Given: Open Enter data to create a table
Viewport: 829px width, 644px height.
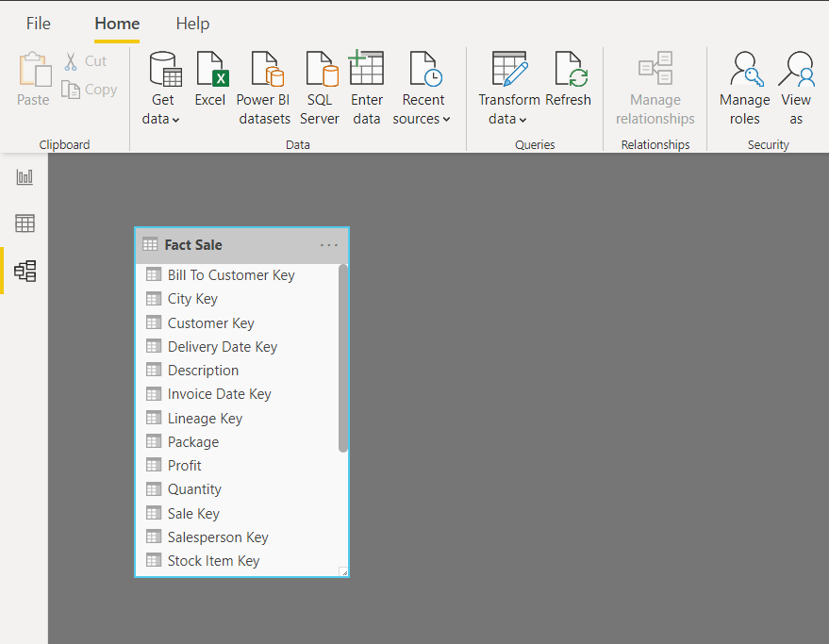Looking at the screenshot, I should click(367, 85).
